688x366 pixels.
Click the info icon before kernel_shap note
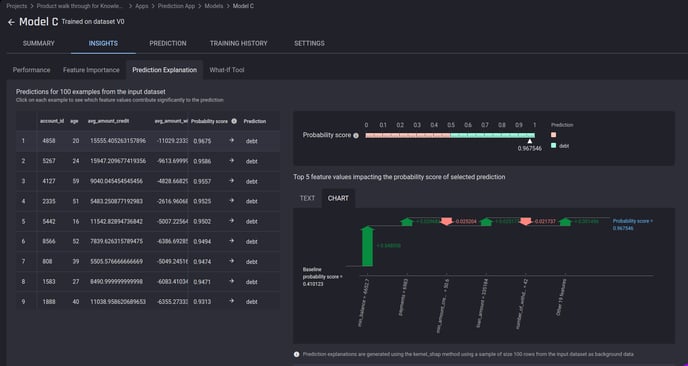point(297,354)
